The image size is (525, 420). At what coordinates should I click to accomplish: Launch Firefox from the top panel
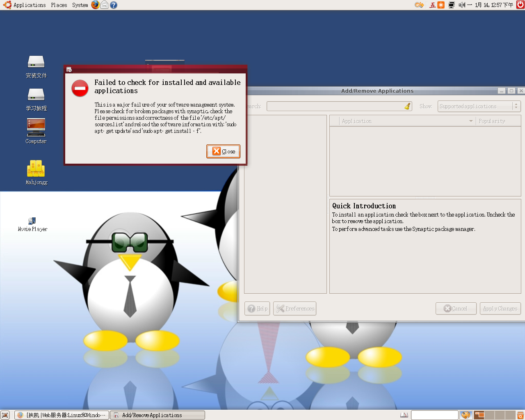(x=95, y=5)
